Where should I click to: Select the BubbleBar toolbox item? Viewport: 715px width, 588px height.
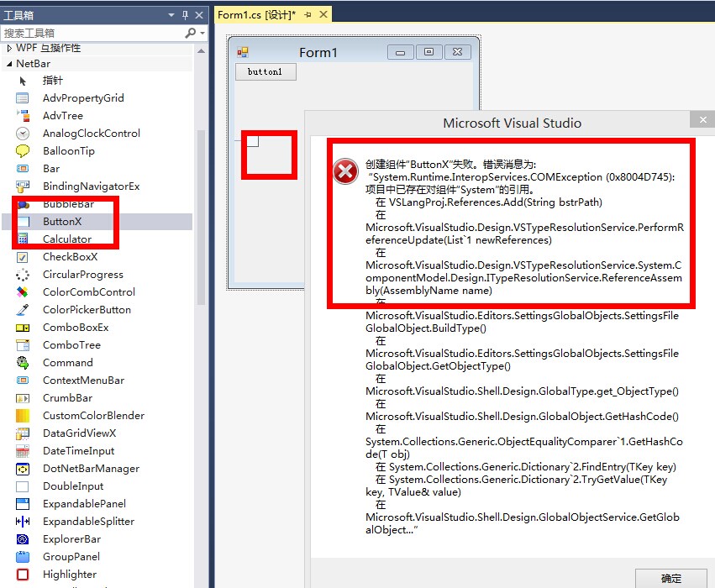(97, 204)
